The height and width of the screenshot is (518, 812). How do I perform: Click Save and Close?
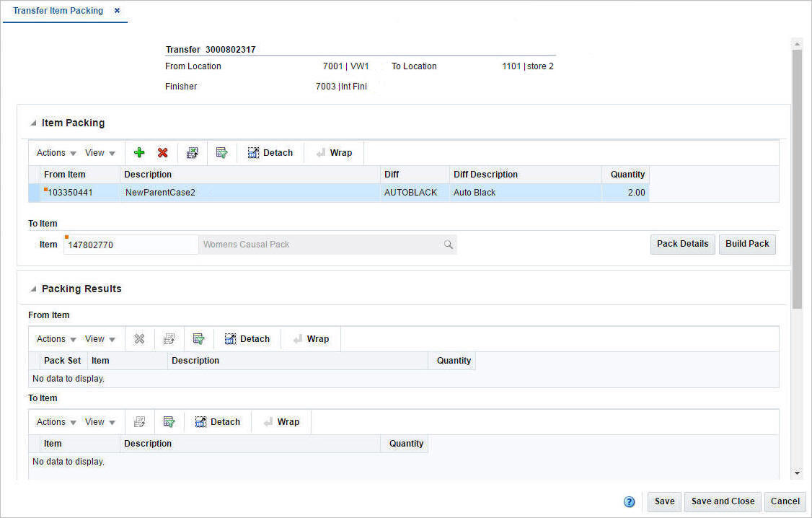click(723, 501)
